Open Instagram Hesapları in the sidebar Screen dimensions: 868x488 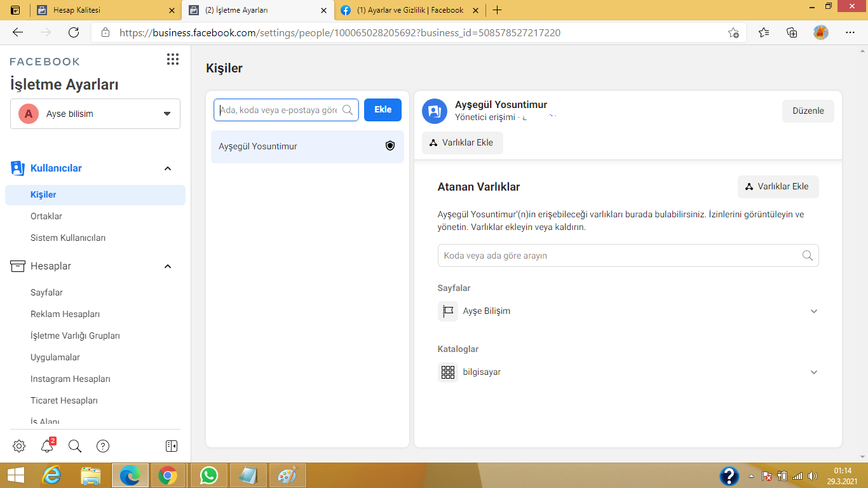[71, 379]
